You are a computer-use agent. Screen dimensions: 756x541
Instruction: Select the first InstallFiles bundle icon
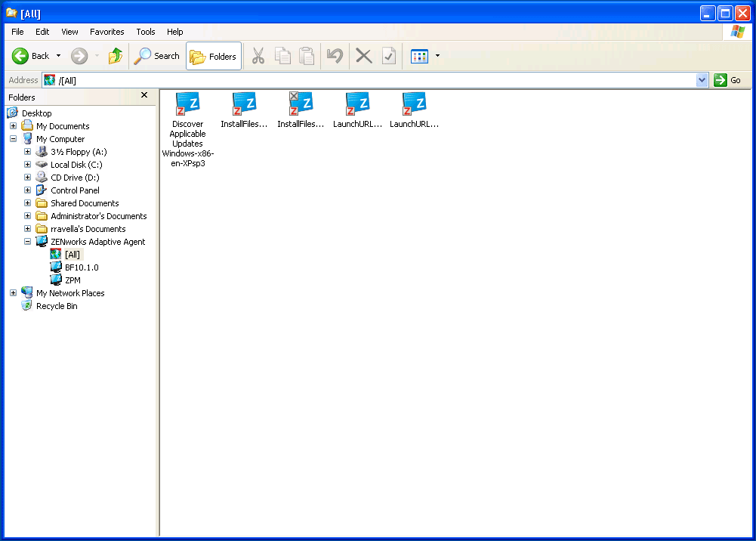[x=244, y=104]
